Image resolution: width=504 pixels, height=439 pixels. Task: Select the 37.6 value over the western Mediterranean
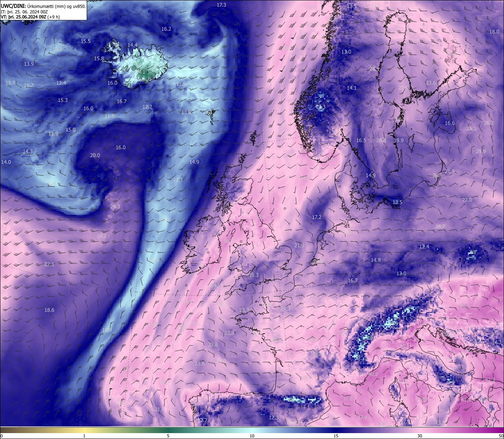click(x=348, y=398)
